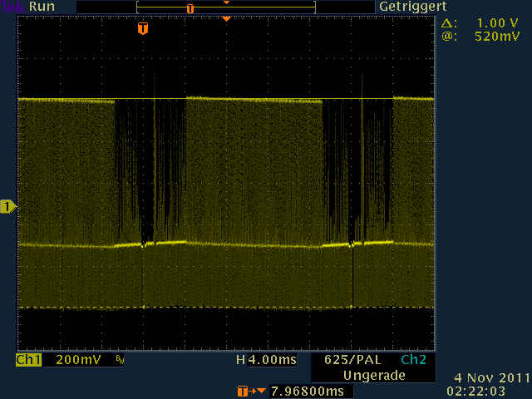The height and width of the screenshot is (399, 532).
Task: Click the T marker in the record overview bar
Action: [190, 8]
